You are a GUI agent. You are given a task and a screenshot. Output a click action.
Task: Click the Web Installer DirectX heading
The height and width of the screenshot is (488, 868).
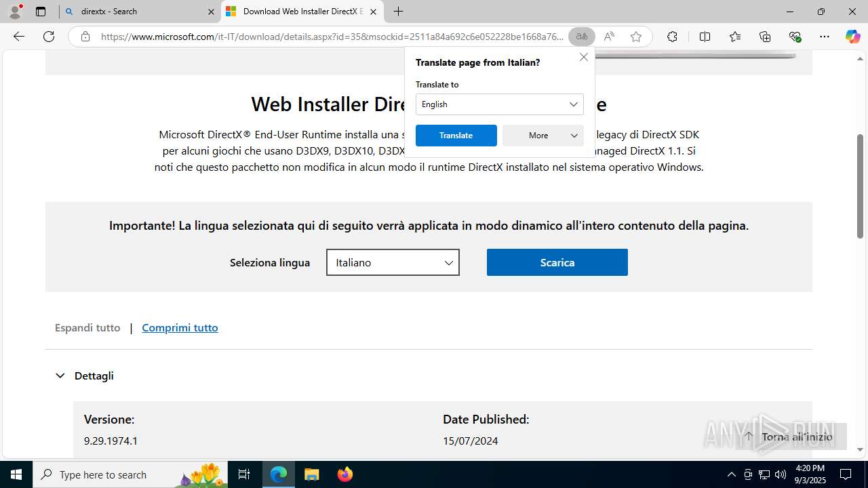(x=429, y=104)
